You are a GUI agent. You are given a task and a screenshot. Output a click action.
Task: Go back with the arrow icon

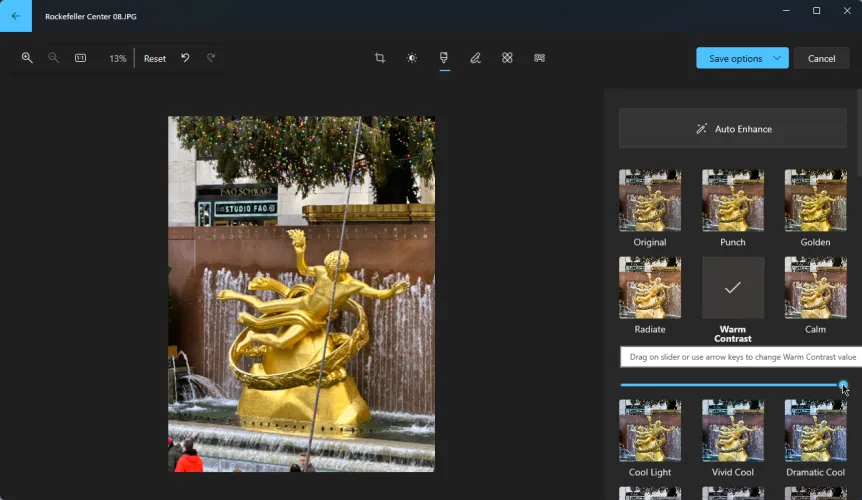pos(15,15)
